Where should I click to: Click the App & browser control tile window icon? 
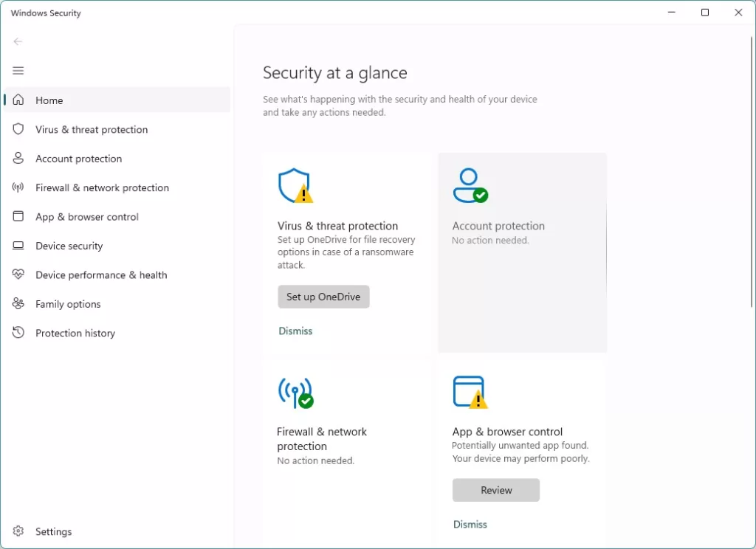point(470,393)
